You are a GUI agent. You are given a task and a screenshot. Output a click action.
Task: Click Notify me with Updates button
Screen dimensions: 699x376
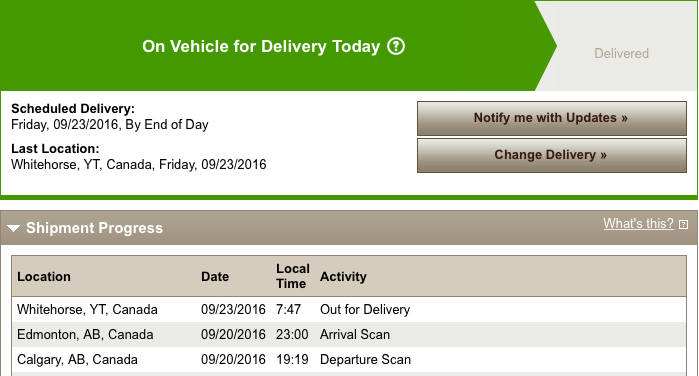click(x=551, y=118)
